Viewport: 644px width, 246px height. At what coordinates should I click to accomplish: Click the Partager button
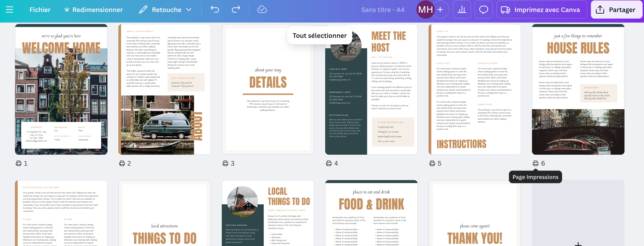point(617,10)
